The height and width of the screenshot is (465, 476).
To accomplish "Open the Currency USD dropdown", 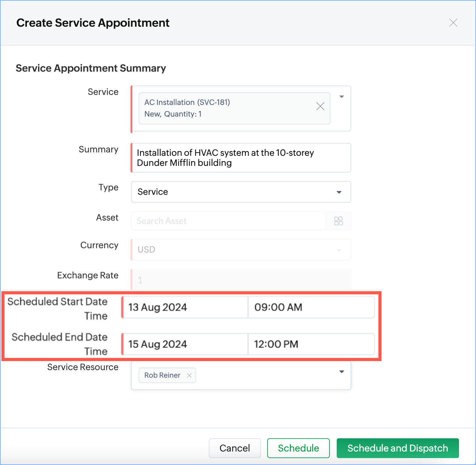I will click(x=241, y=249).
